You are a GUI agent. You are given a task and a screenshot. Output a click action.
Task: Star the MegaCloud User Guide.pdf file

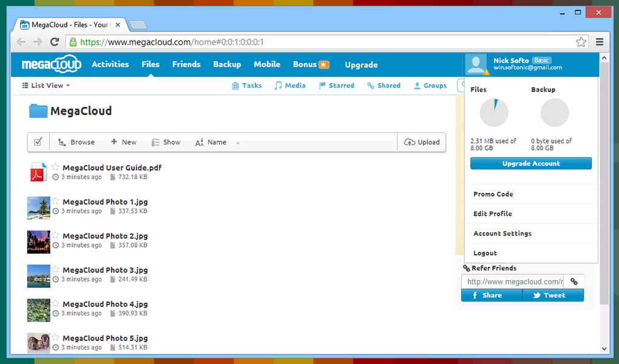point(55,167)
